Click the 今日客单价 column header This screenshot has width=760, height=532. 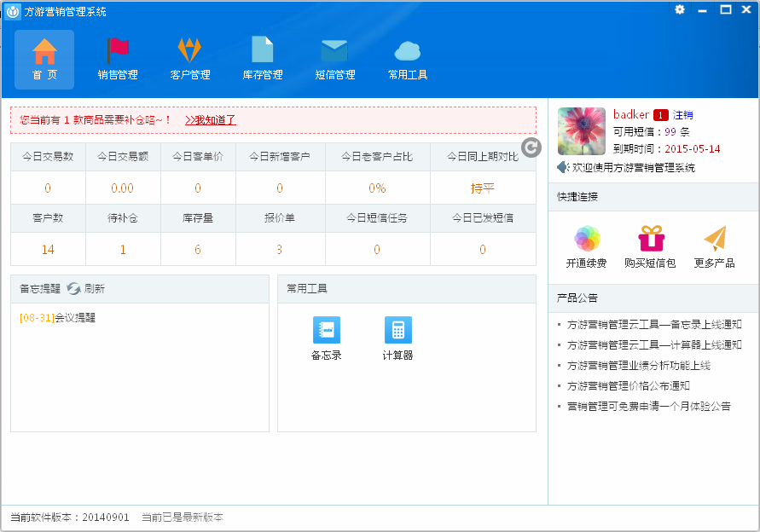click(198, 157)
